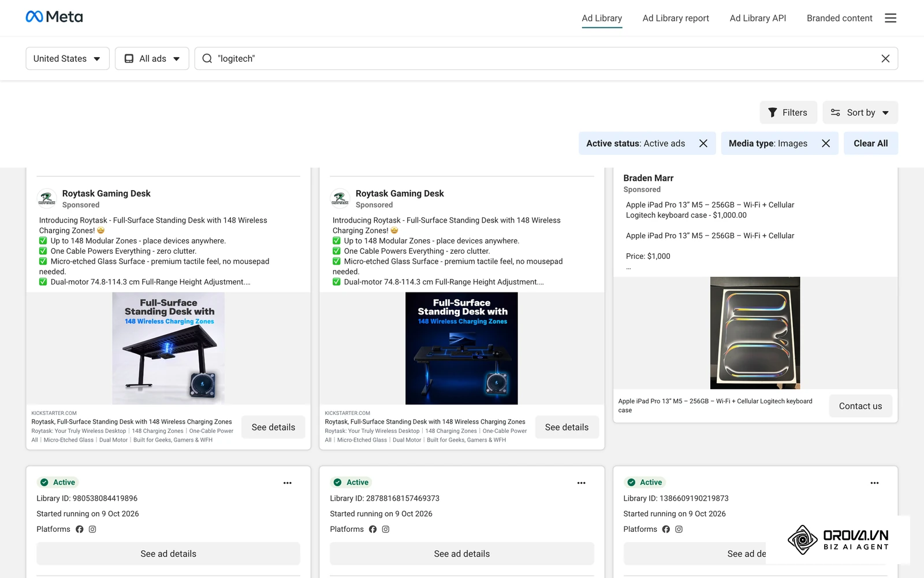Open the Meta logo home link
Screen dimensions: 924x578
point(54,17)
